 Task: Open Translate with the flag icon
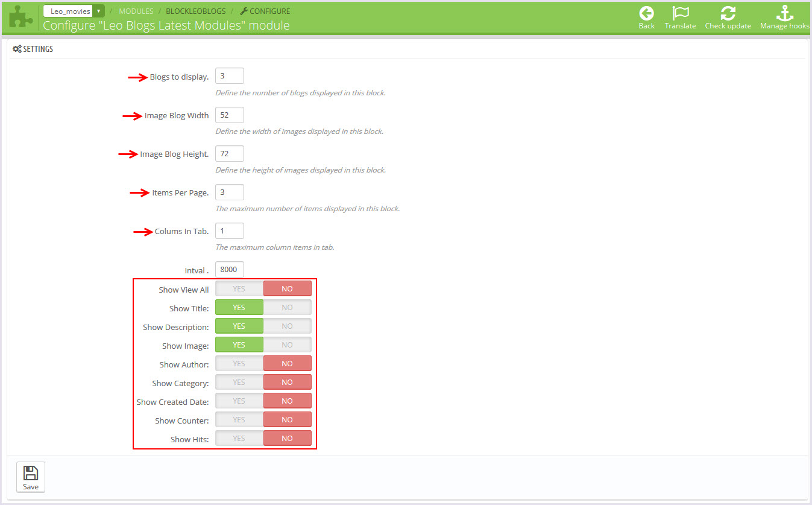click(681, 13)
